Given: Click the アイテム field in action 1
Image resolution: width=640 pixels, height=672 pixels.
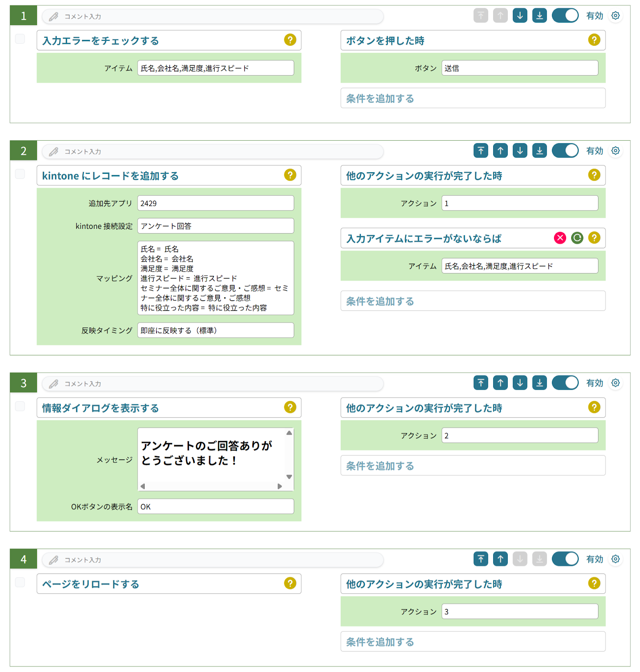Looking at the screenshot, I should tap(216, 68).
